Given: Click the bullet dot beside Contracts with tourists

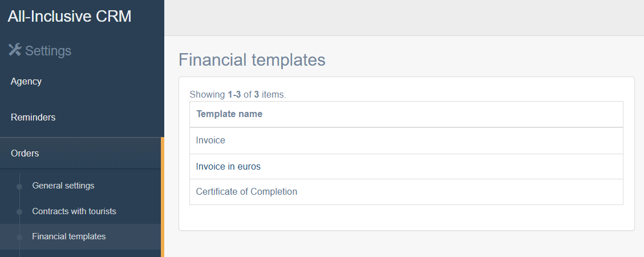Looking at the screenshot, I should pyautogui.click(x=19, y=212).
